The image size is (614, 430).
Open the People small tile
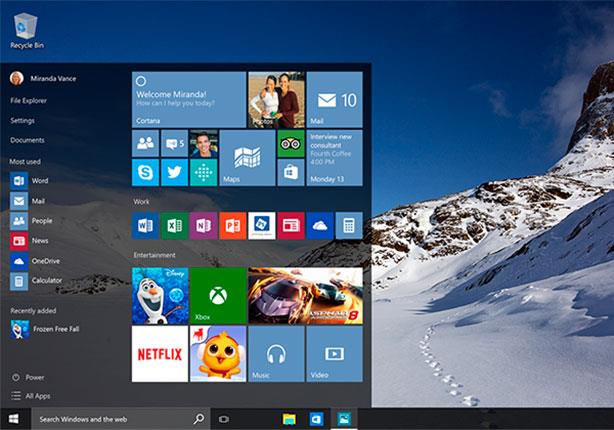[x=145, y=143]
